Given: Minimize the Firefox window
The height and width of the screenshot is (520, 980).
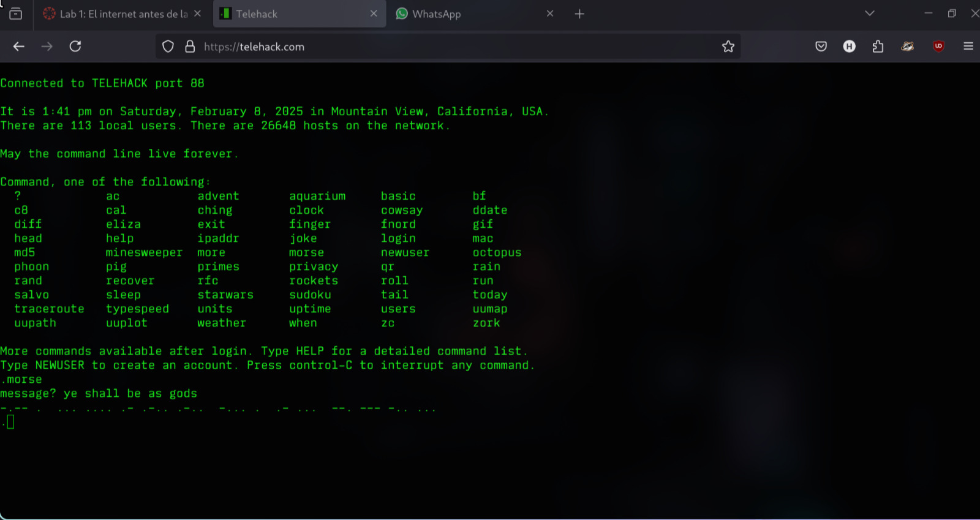Looking at the screenshot, I should click(929, 13).
